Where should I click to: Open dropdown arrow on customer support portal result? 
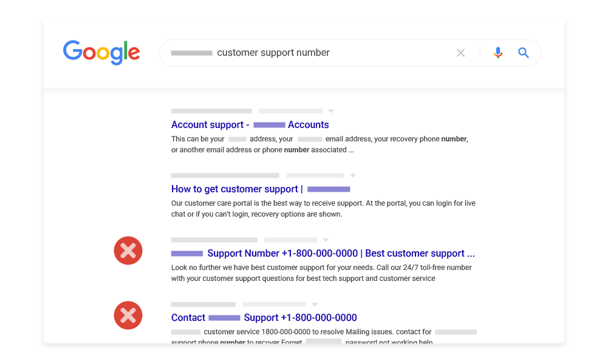(353, 175)
